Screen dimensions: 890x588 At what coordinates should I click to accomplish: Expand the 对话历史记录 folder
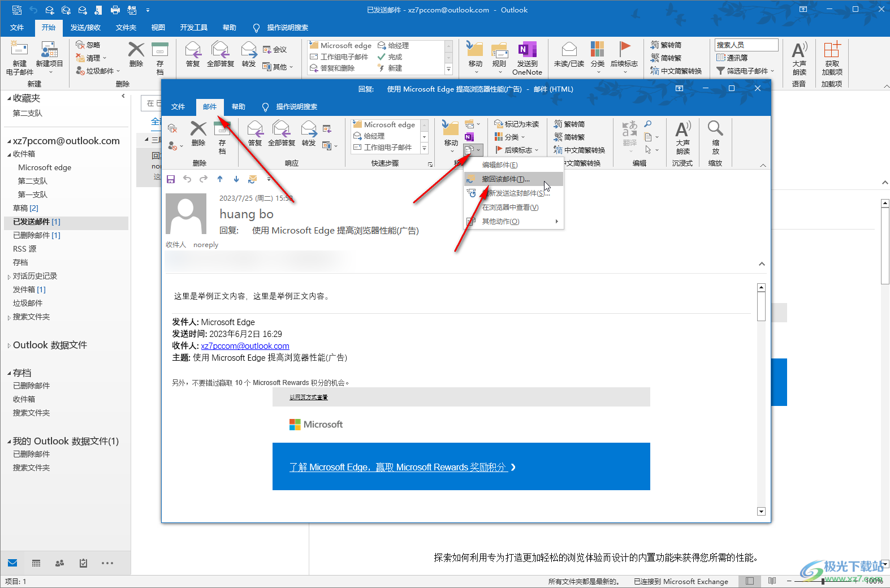(9, 276)
